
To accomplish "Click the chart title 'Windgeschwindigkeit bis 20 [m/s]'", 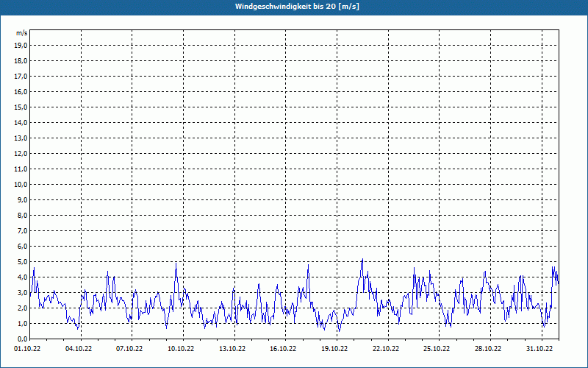I will (297, 7).
